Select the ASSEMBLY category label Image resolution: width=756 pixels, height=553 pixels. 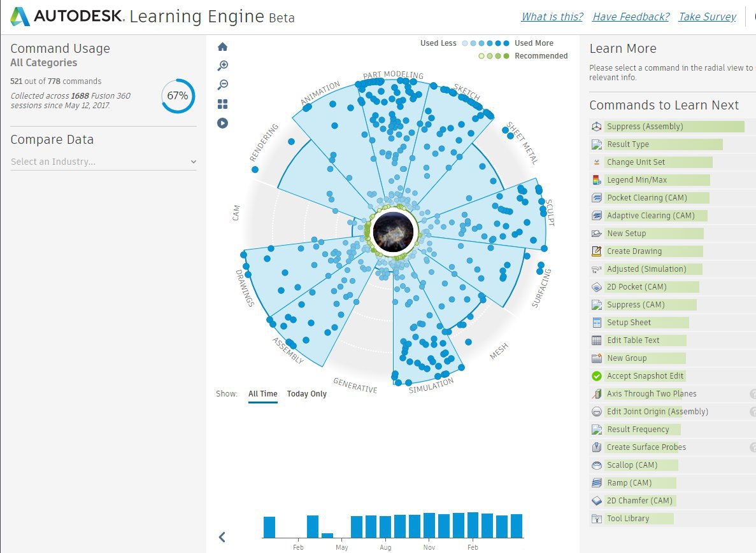[288, 351]
